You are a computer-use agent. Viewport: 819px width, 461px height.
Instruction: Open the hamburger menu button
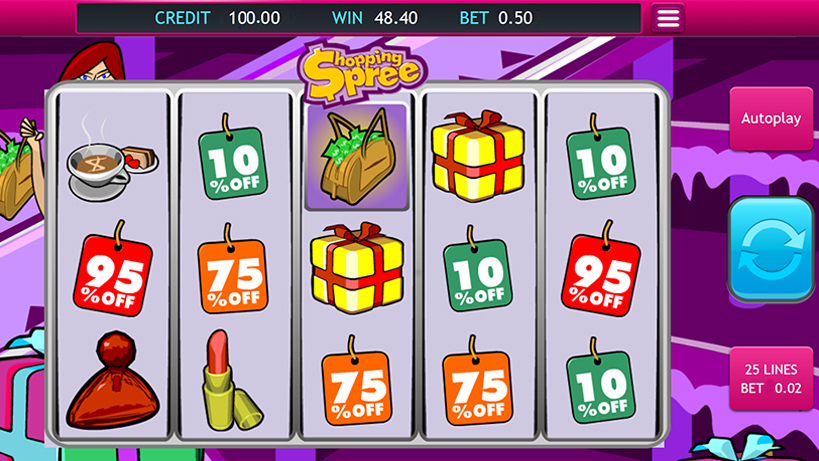pyautogui.click(x=668, y=18)
